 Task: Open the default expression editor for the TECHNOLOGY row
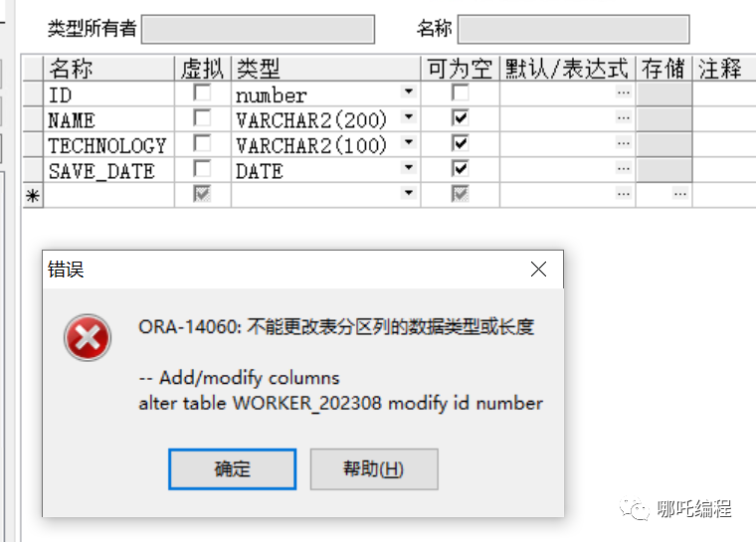coord(624,143)
